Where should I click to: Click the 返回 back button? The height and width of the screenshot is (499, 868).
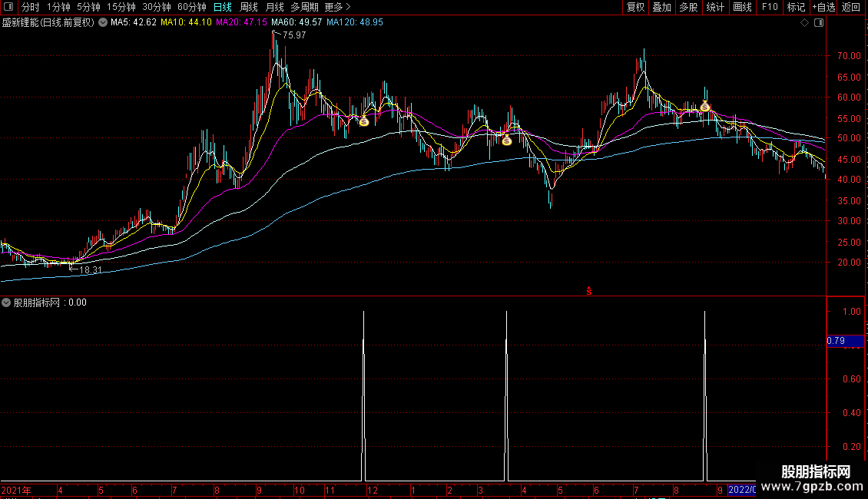tap(851, 7)
